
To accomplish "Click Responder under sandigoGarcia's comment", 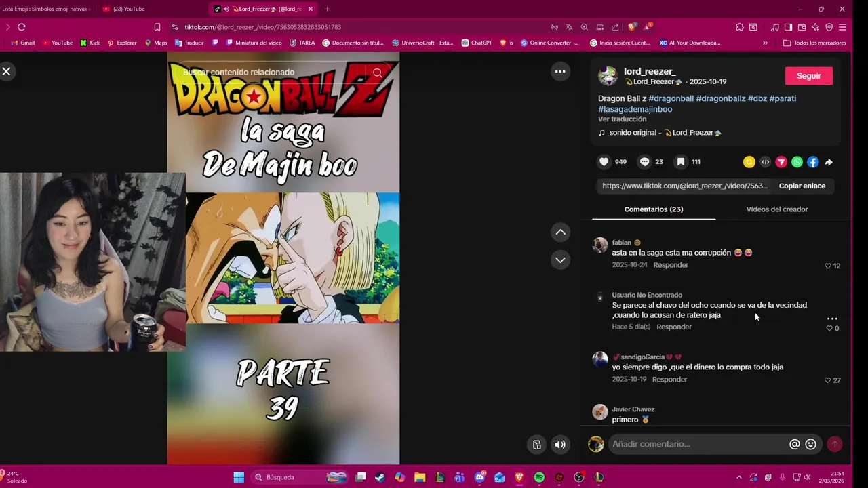I will (669, 380).
